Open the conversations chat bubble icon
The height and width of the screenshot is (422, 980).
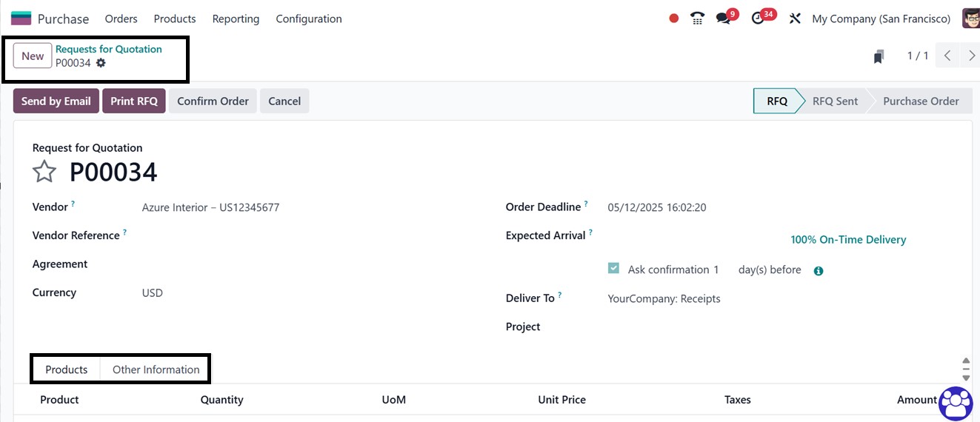(x=723, y=19)
